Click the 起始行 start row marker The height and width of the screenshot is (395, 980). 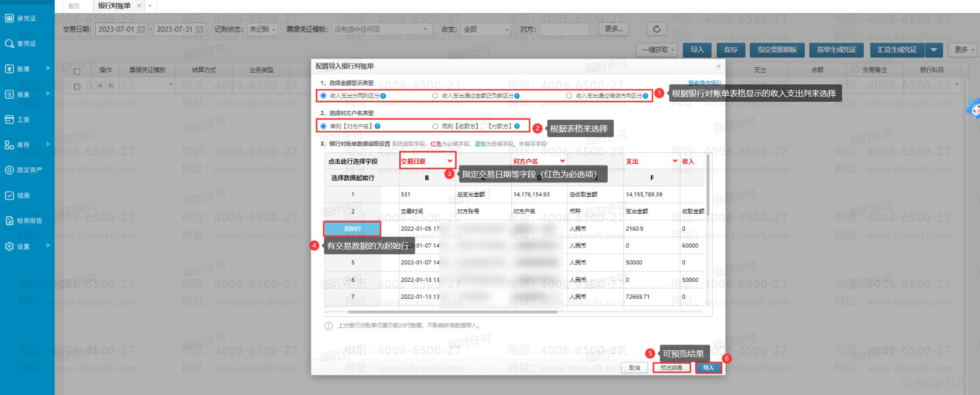point(352,229)
